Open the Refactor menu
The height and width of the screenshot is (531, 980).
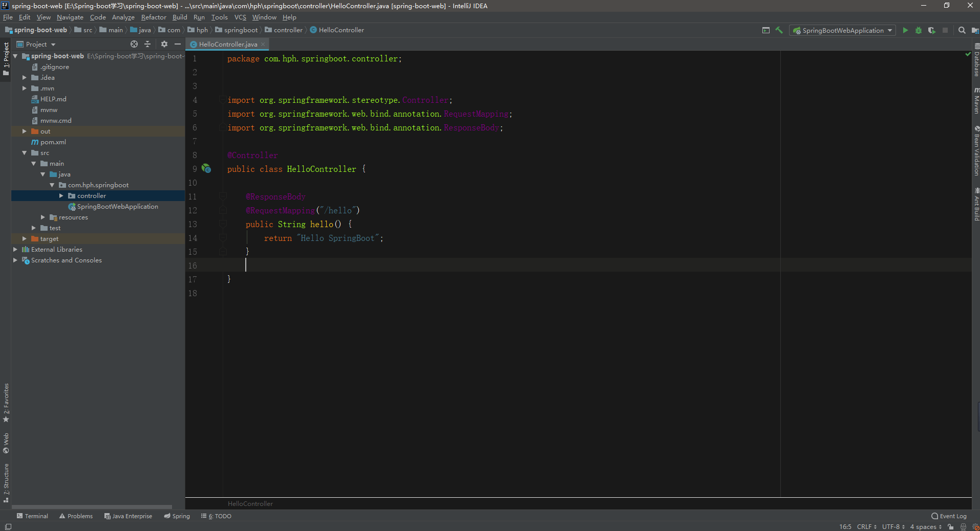(x=154, y=17)
